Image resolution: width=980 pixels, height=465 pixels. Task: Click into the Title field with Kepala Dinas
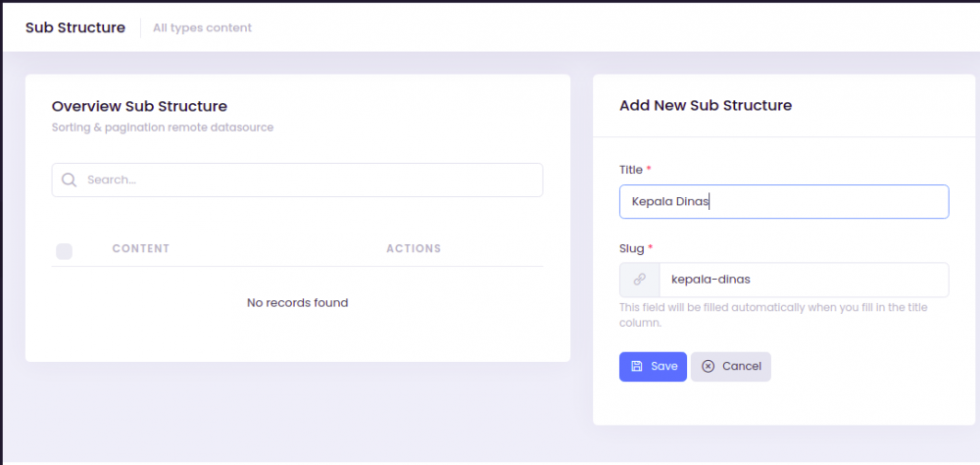tap(784, 201)
